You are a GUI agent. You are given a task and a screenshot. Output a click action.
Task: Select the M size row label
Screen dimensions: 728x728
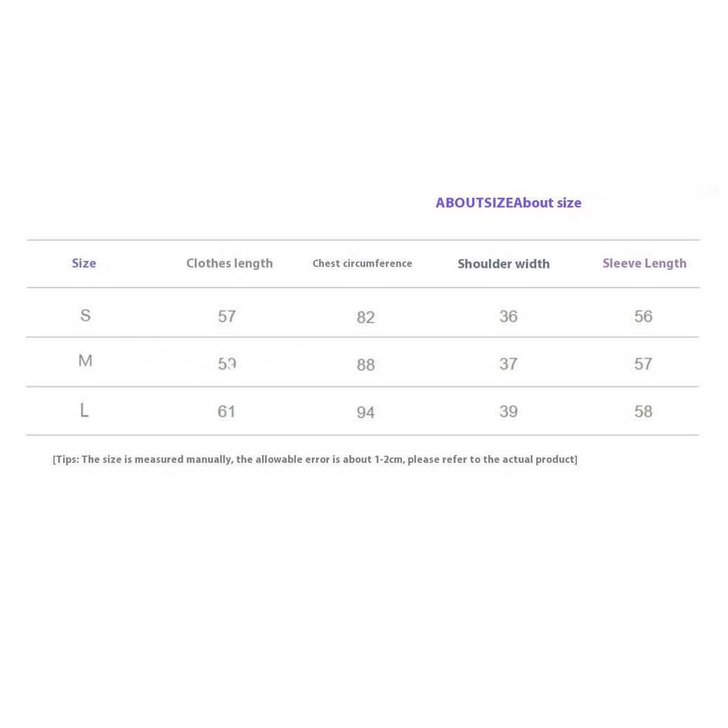86,360
